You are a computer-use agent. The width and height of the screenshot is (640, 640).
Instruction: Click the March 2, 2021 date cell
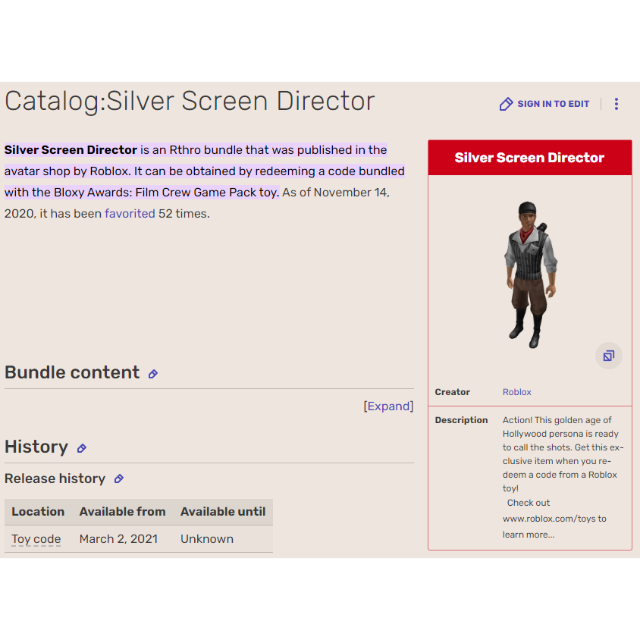click(x=118, y=539)
